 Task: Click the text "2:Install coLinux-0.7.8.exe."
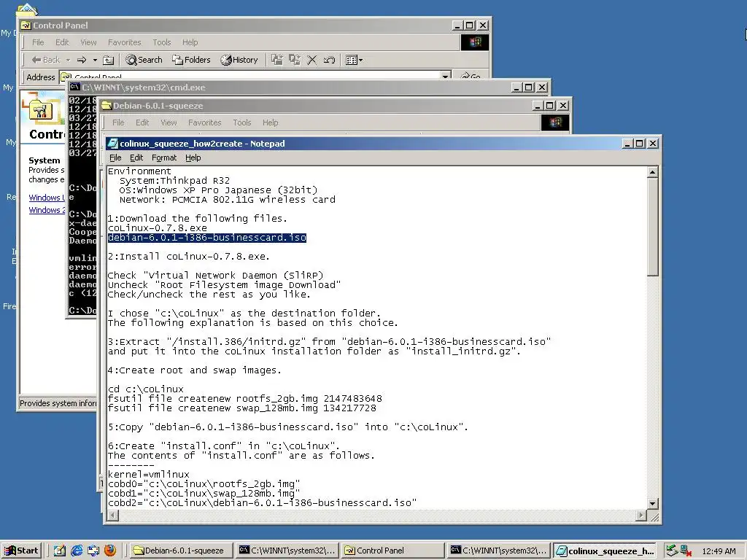click(x=189, y=256)
